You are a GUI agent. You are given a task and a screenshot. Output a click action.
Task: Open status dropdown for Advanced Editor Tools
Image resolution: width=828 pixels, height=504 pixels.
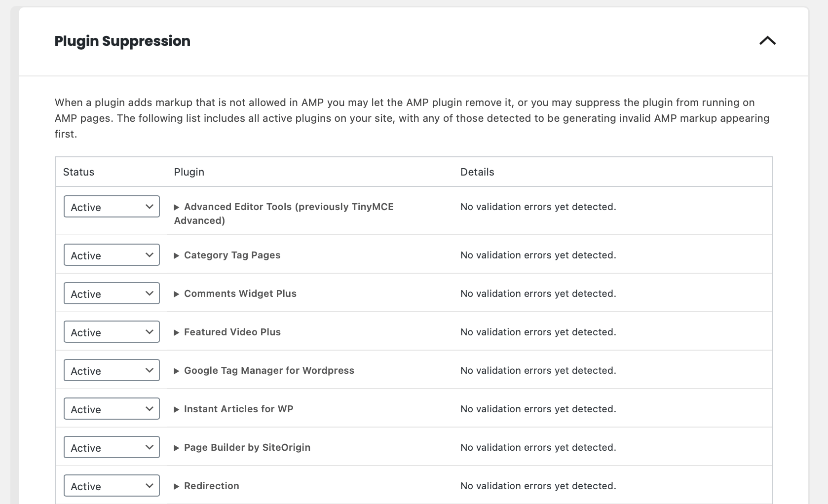point(112,207)
